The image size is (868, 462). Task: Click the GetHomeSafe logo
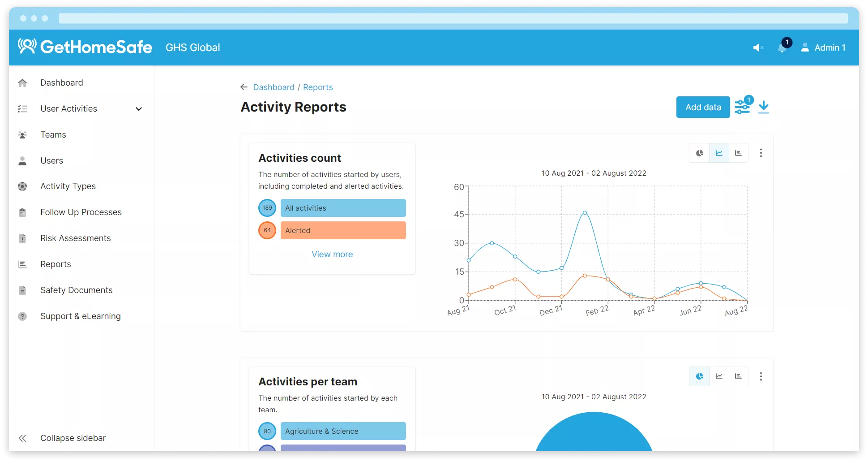85,47
